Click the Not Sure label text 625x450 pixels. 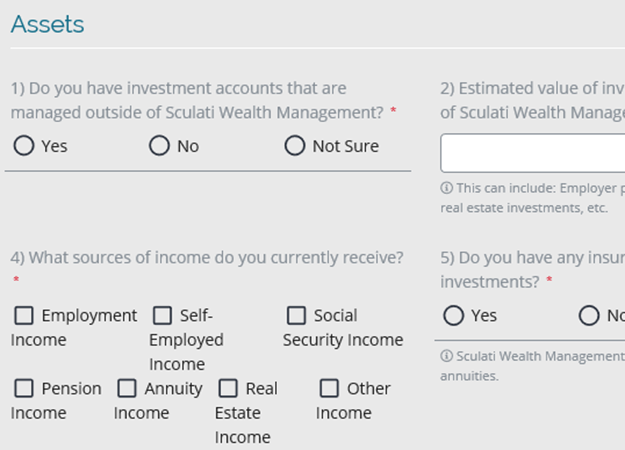(x=346, y=146)
